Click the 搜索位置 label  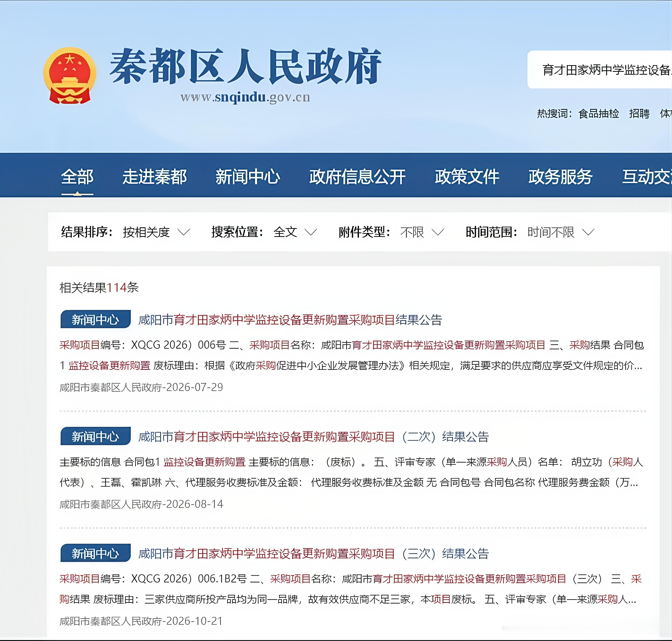(x=237, y=232)
